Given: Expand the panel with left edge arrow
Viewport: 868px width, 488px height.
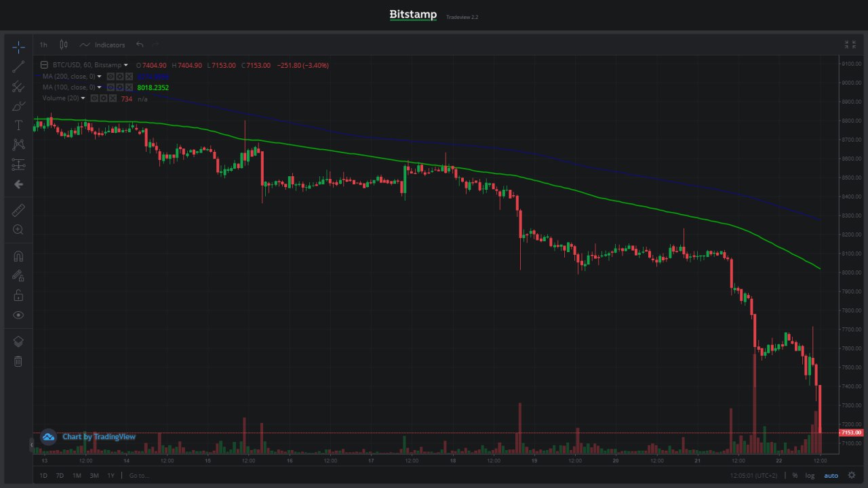Looking at the screenshot, I should coord(31,445).
